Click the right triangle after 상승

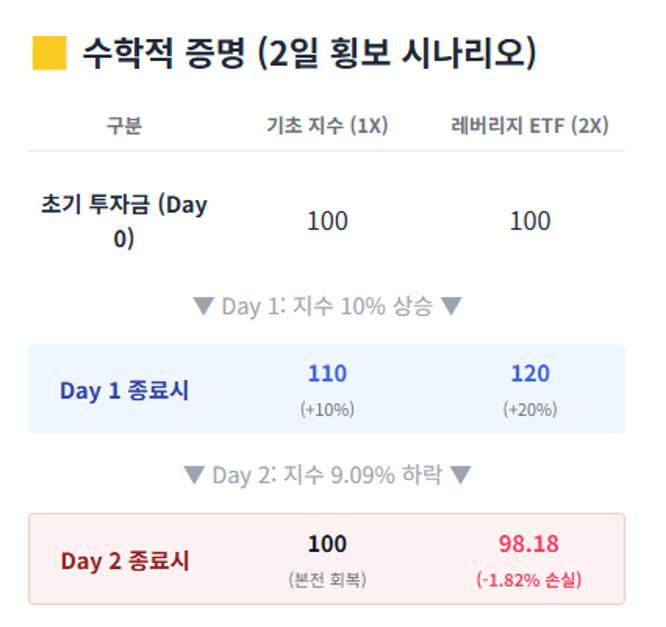pos(451,306)
